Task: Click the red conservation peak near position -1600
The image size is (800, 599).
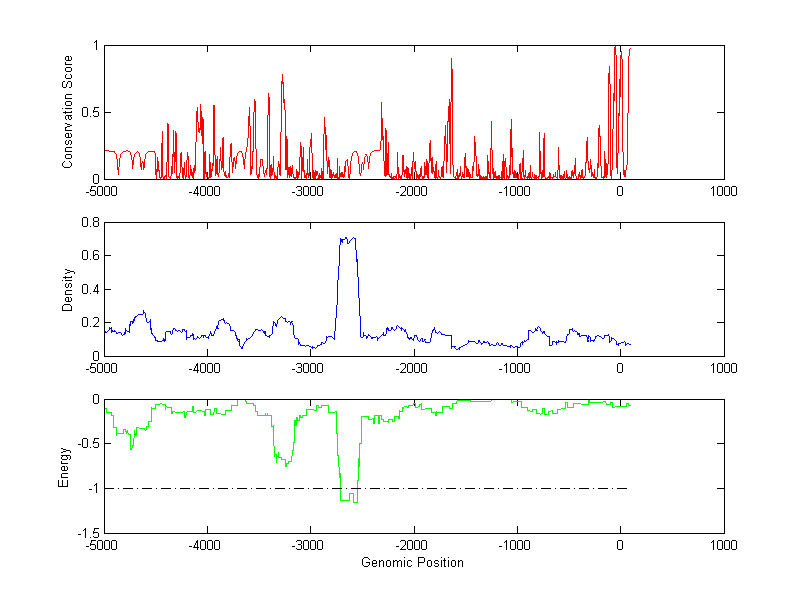Action: click(452, 62)
